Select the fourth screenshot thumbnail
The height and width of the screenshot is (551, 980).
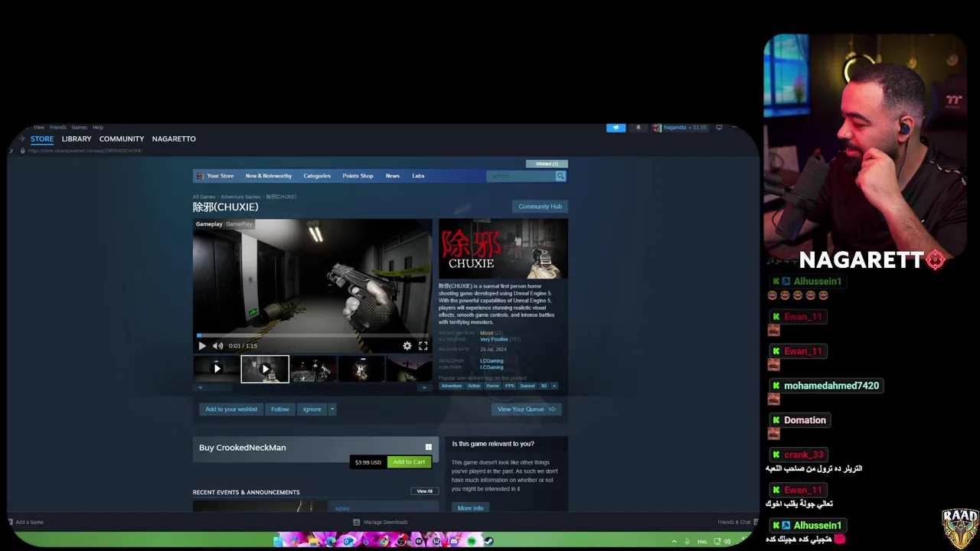click(361, 369)
